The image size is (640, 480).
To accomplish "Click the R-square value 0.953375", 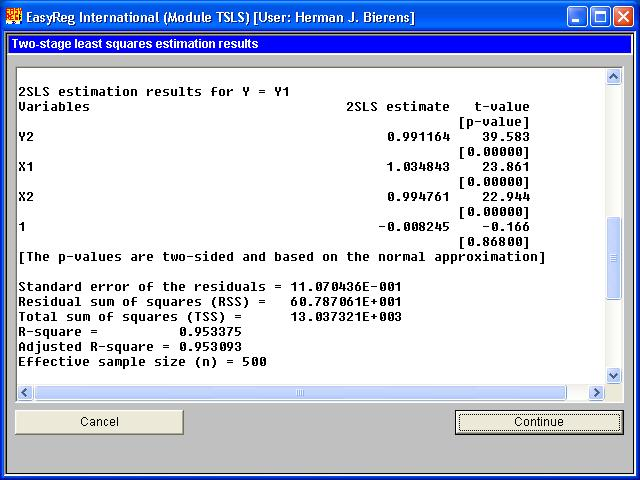I will (211, 332).
